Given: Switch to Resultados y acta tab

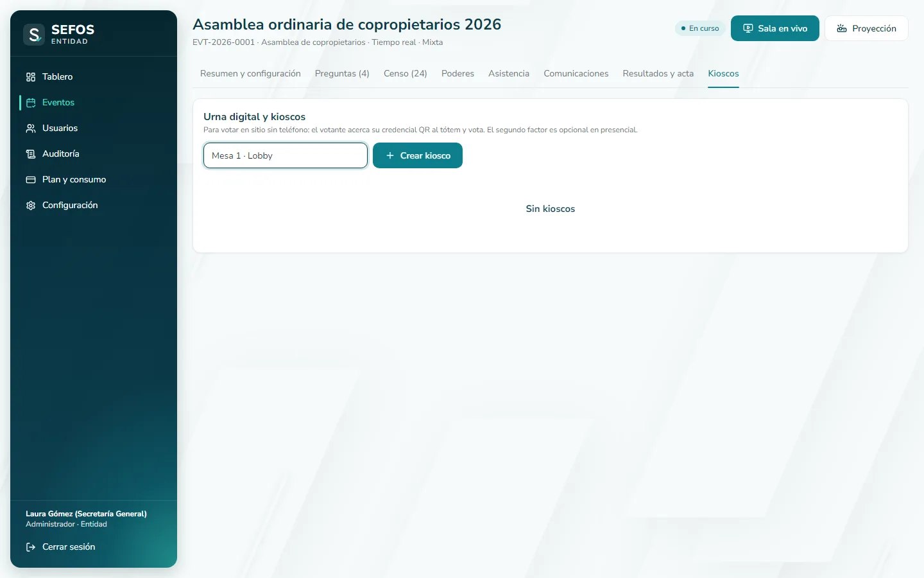Looking at the screenshot, I should (658, 74).
